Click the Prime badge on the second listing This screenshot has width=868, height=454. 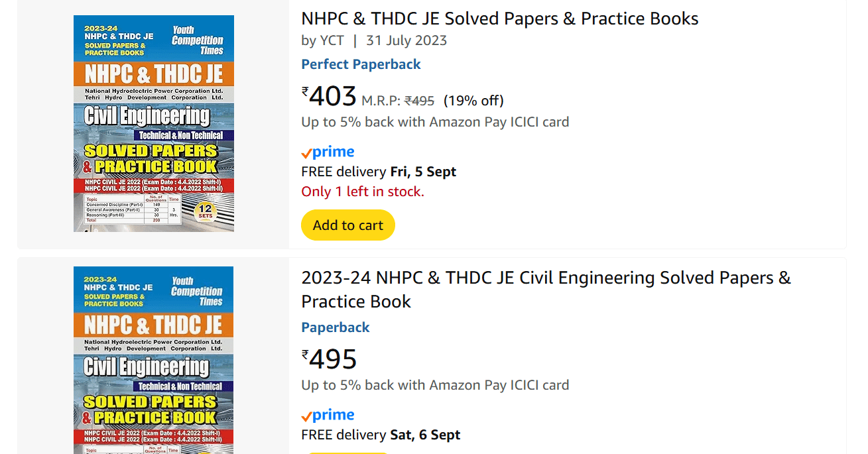(328, 414)
